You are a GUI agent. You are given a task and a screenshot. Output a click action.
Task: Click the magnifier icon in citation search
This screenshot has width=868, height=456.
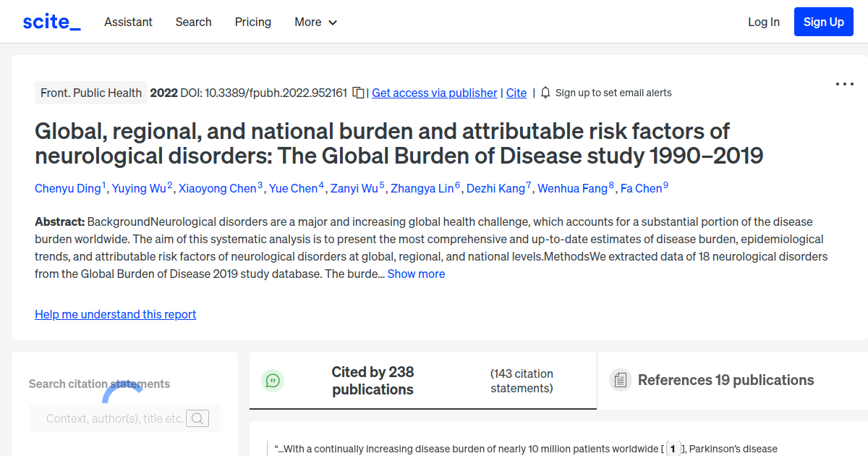click(197, 418)
